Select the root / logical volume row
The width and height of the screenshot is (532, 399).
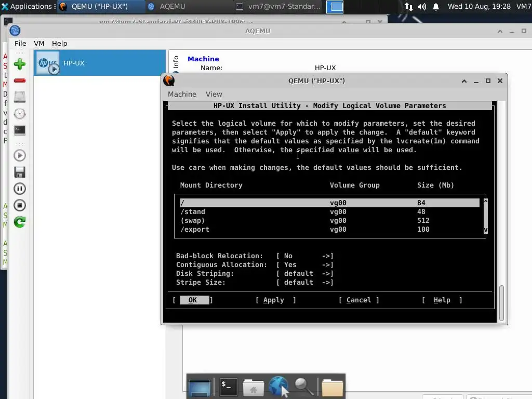tap(330, 203)
